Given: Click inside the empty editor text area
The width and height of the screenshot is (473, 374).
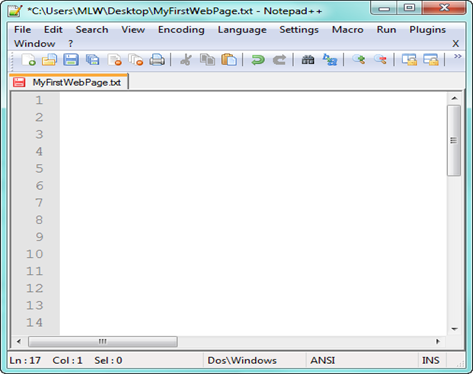Looking at the screenshot, I should (x=253, y=213).
